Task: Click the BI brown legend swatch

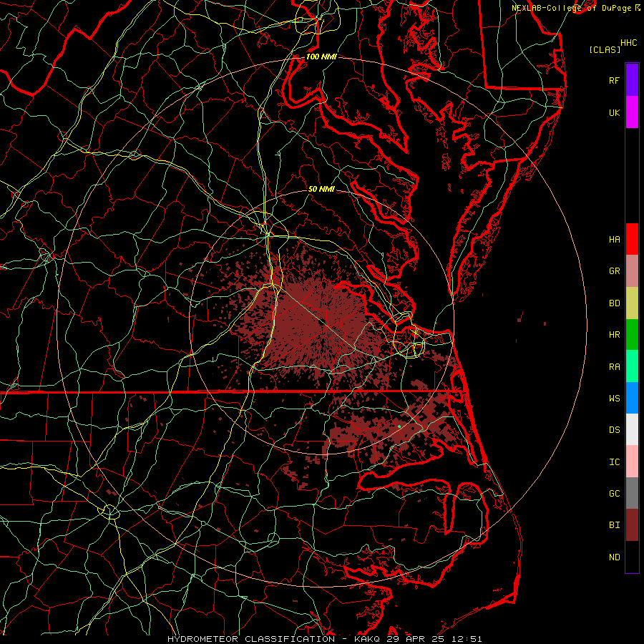Action: [x=632, y=525]
